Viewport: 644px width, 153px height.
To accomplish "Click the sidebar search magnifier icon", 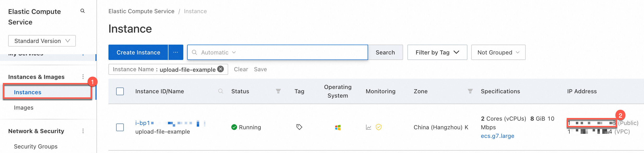I will pos(83,11).
